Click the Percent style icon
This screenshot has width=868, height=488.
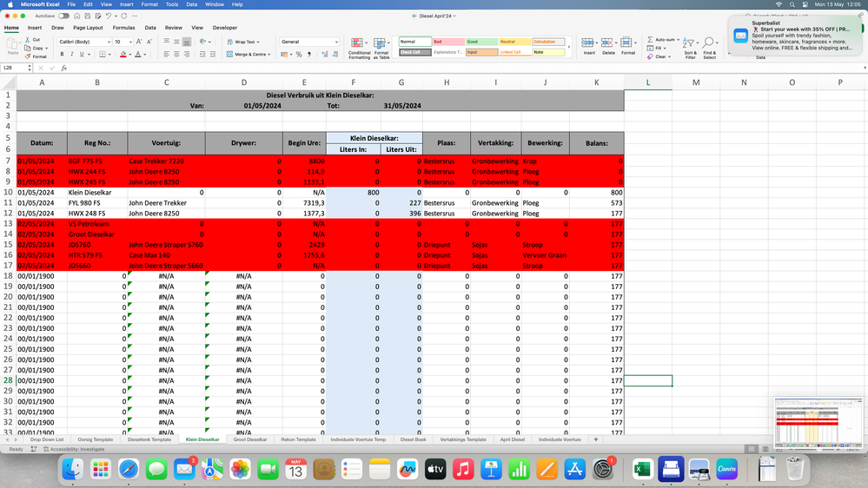[x=299, y=54]
